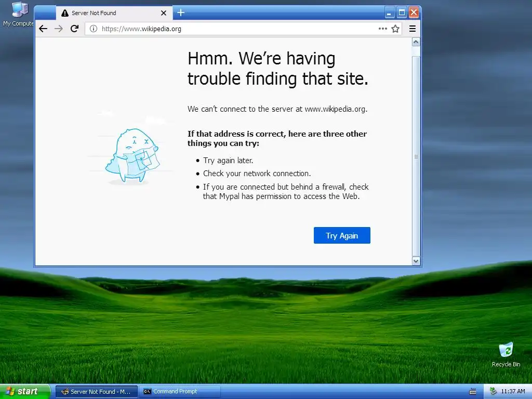The width and height of the screenshot is (532, 399).
Task: Minimize the browser window
Action: click(x=390, y=13)
